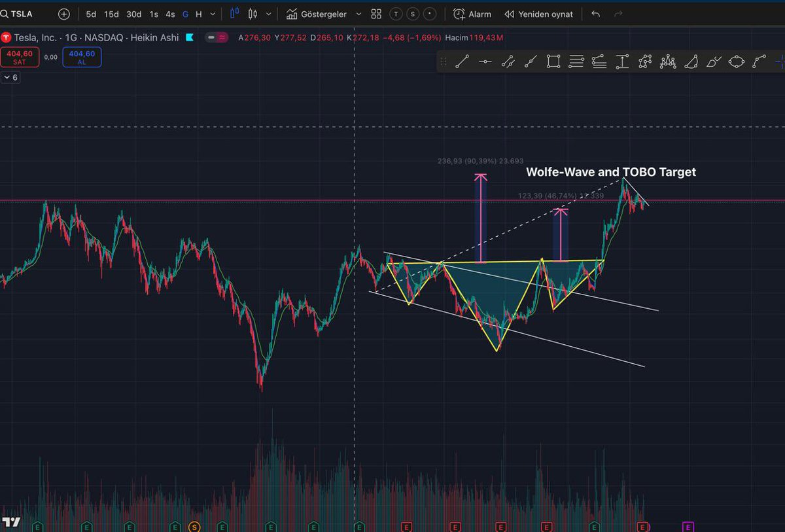Screen dimensions: 785x532
Task: Click the red SAT 404,60 sell button
Action: click(x=20, y=57)
